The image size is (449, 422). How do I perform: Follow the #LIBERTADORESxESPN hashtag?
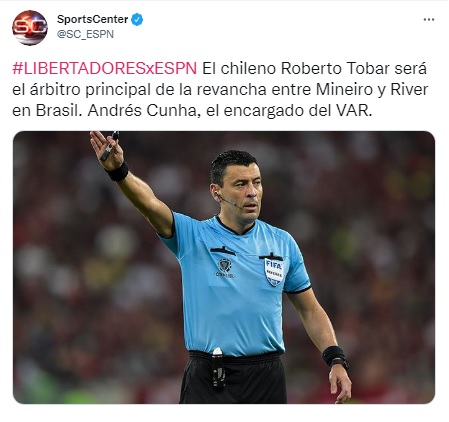(105, 68)
